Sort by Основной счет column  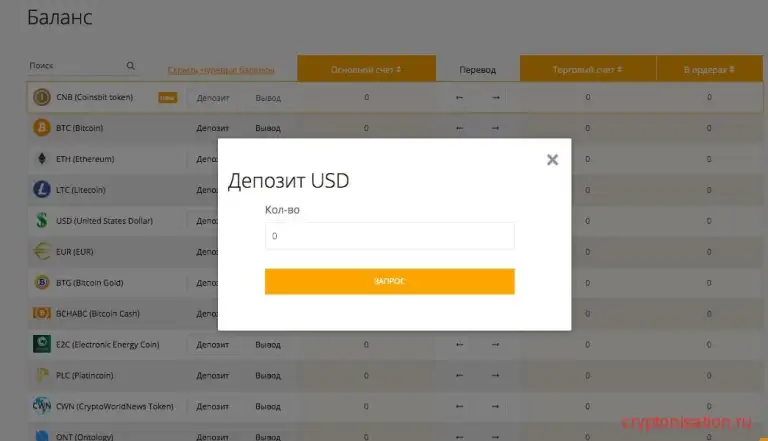[x=366, y=70]
